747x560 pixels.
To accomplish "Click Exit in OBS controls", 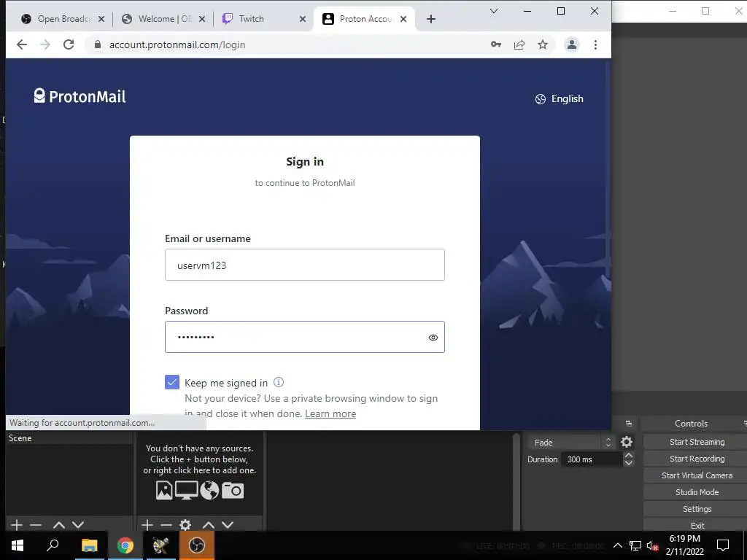I will pyautogui.click(x=697, y=525).
